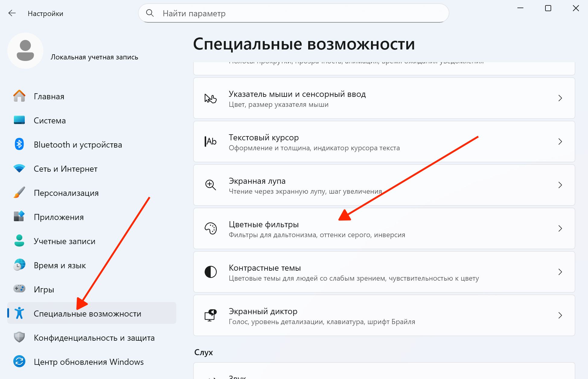Click the magnifier icon of Экранная лупа
This screenshot has height=379, width=588.
click(211, 185)
